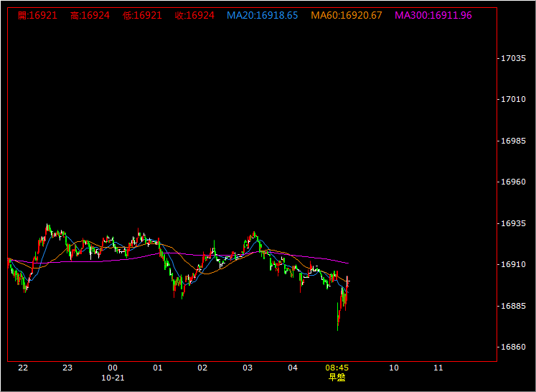Click the 16885 price axis label

513,306
